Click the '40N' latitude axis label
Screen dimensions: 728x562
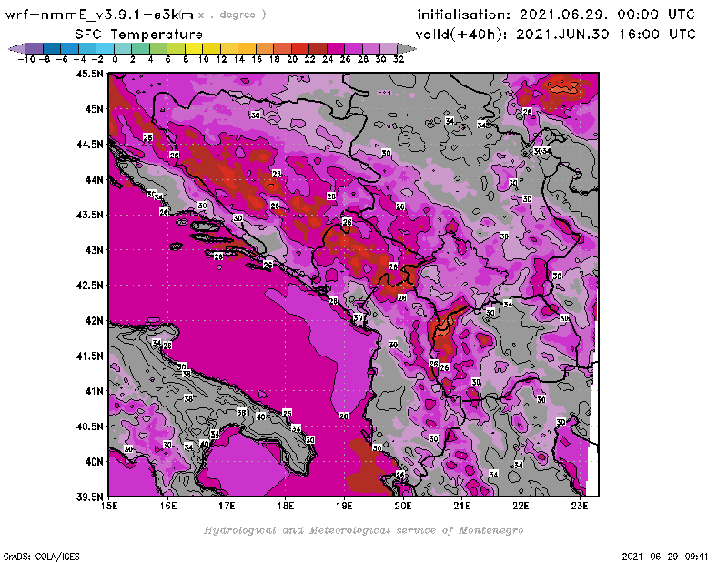tap(95, 462)
